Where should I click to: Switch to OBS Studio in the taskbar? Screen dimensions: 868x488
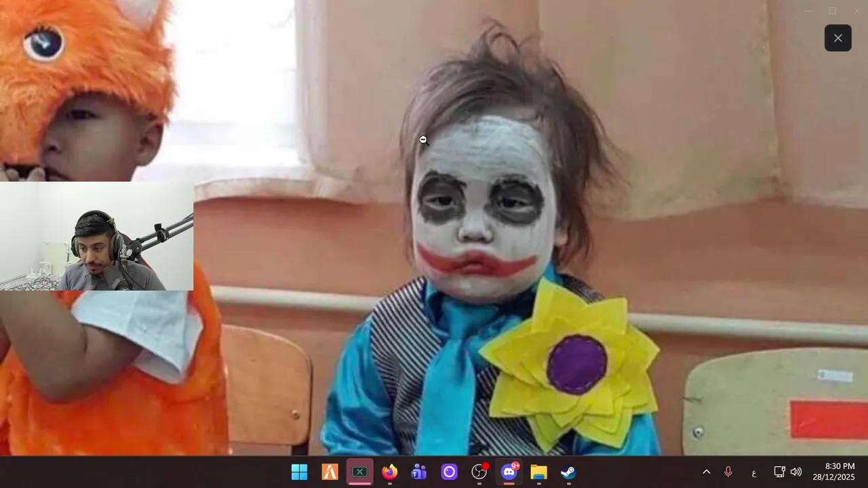(x=479, y=472)
